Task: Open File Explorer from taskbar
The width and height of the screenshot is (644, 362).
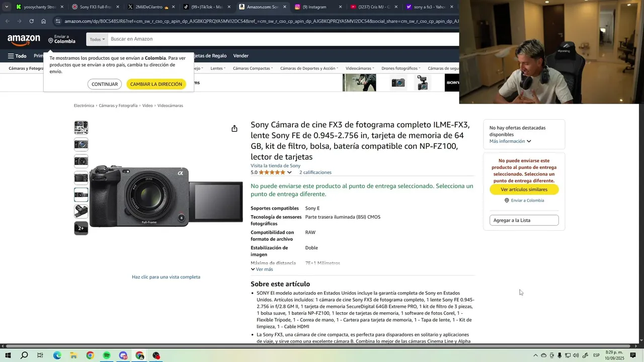Action: pyautogui.click(x=73, y=355)
